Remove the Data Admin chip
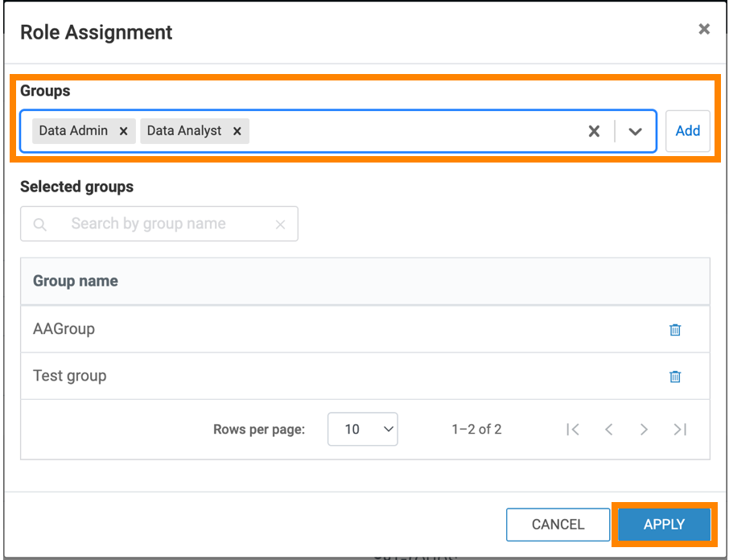Screen dimensions: 729x560 click(123, 131)
